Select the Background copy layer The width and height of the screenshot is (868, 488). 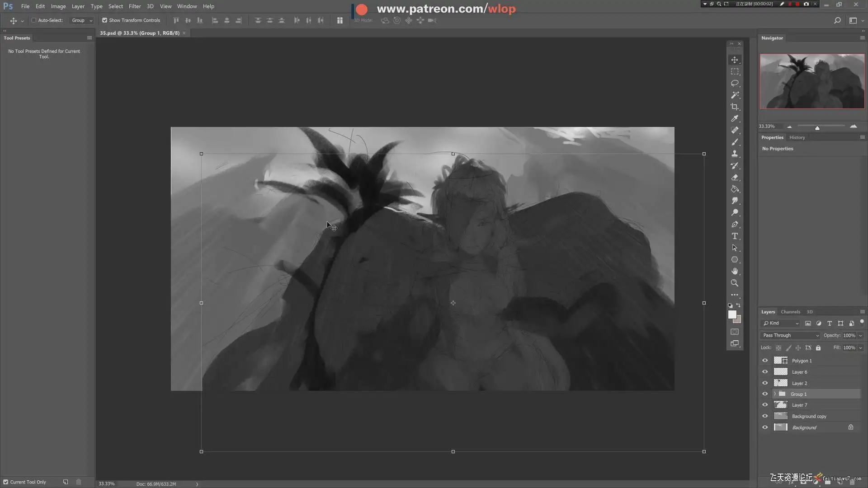point(809,416)
